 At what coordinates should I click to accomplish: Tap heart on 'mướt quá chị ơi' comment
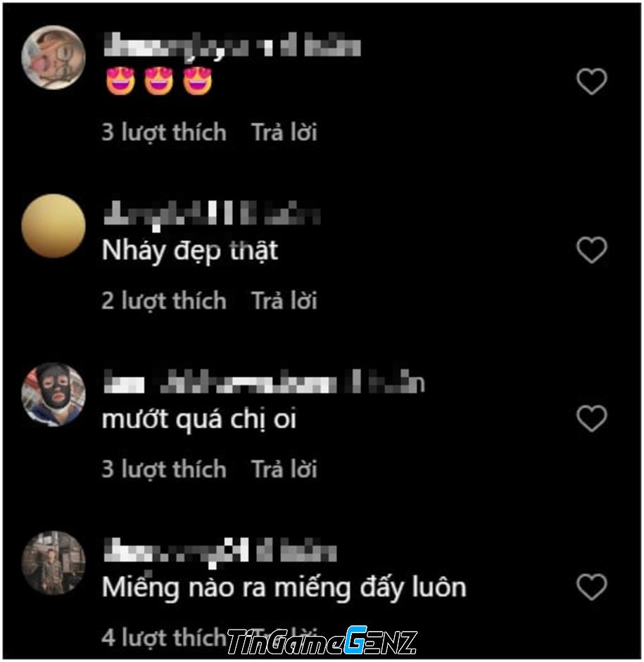tap(592, 418)
